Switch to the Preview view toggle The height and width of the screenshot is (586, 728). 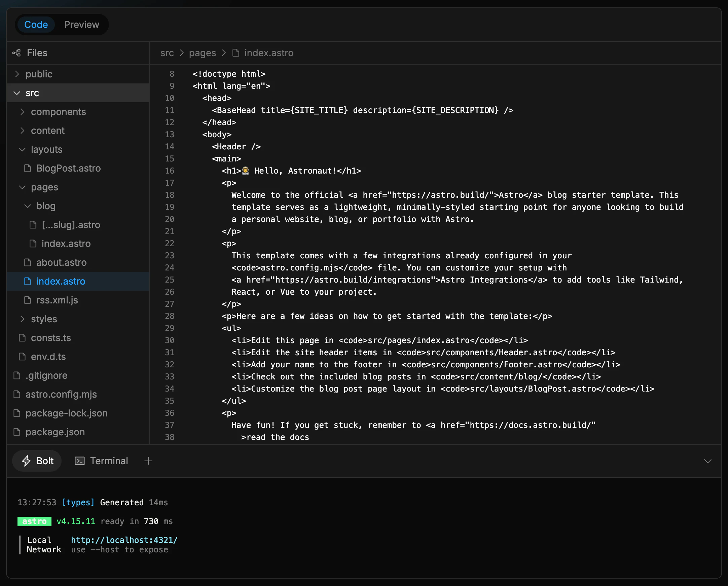click(x=81, y=25)
